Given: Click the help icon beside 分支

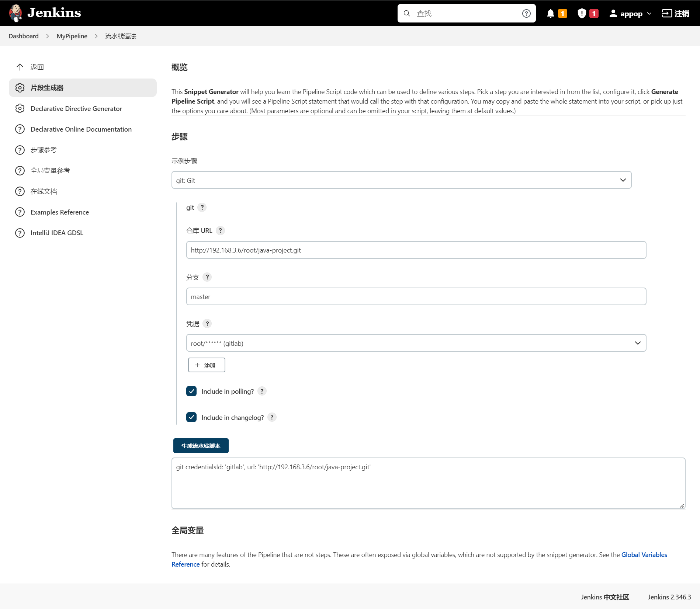Looking at the screenshot, I should (207, 277).
